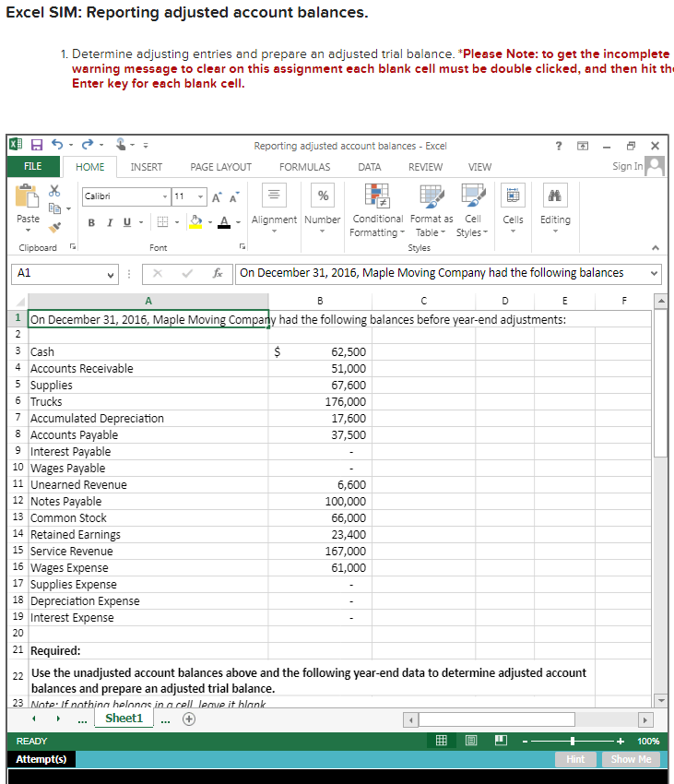
Task: Click the Format Painter brush icon
Action: [55, 227]
